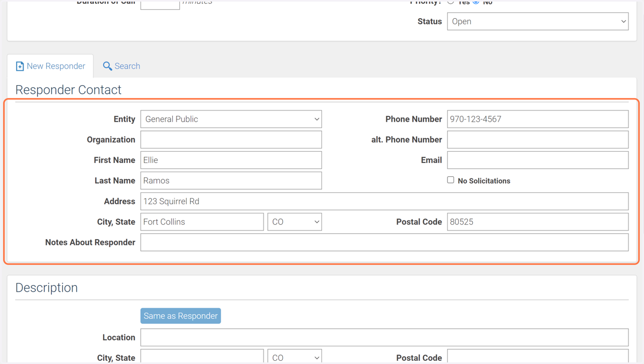Click the City field containing Fort Collins

202,222
